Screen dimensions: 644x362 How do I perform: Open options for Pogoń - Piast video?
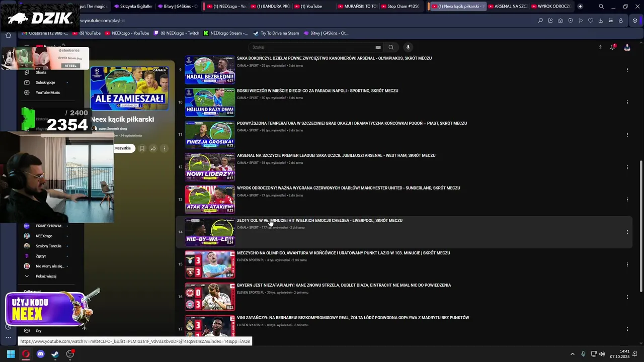tap(627, 135)
